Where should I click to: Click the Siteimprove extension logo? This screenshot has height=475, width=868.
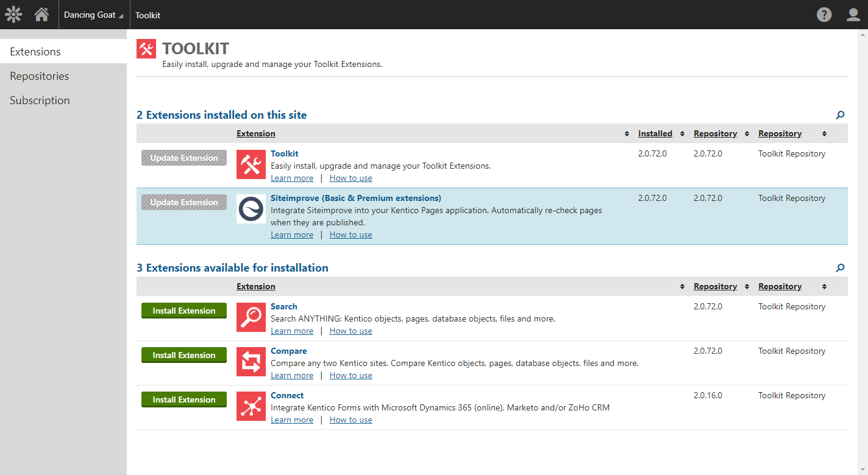[x=251, y=209]
